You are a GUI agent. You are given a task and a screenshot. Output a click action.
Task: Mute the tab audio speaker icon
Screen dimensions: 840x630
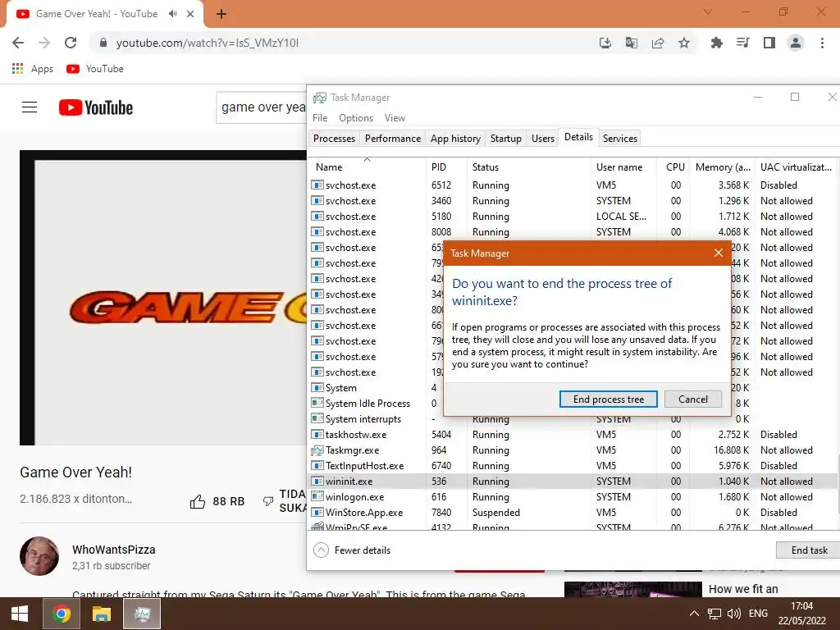coord(172,14)
